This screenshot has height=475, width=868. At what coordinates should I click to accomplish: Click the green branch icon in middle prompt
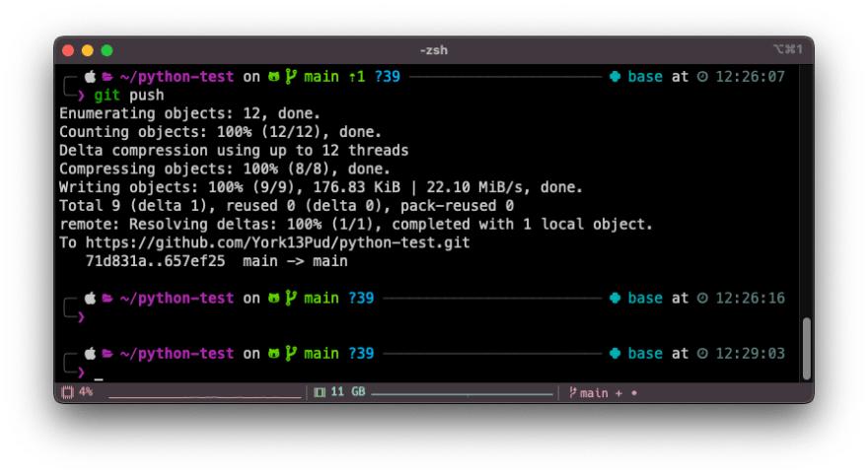[x=291, y=299]
